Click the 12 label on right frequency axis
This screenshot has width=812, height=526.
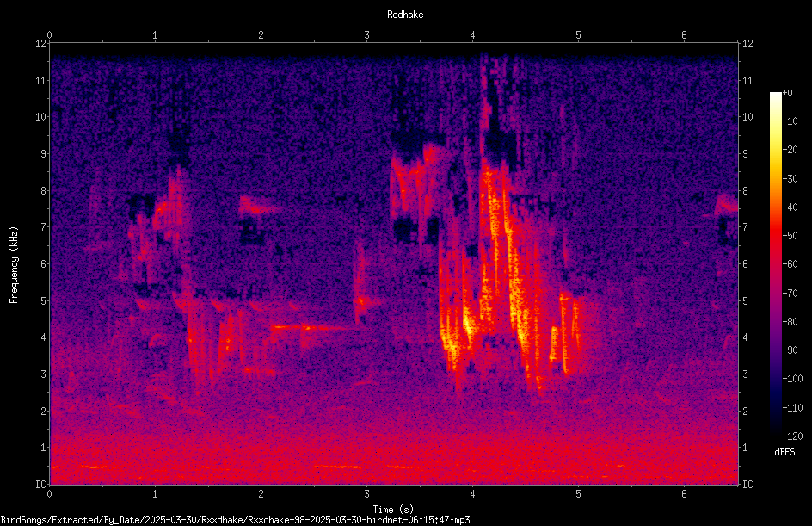coord(747,44)
